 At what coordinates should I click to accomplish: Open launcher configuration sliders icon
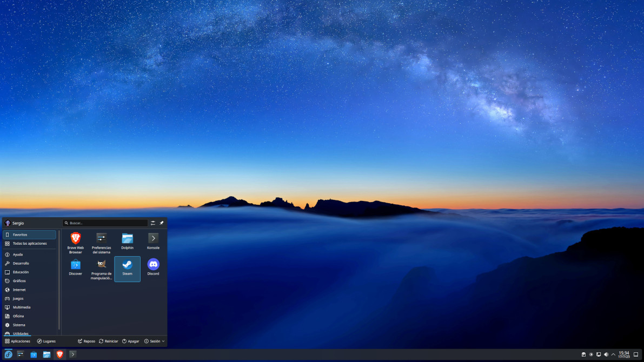(x=153, y=223)
